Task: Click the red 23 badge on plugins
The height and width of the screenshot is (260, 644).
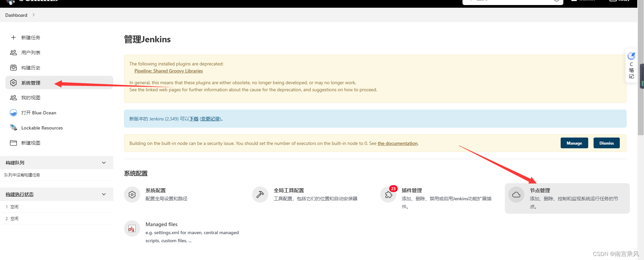Action: pos(393,189)
